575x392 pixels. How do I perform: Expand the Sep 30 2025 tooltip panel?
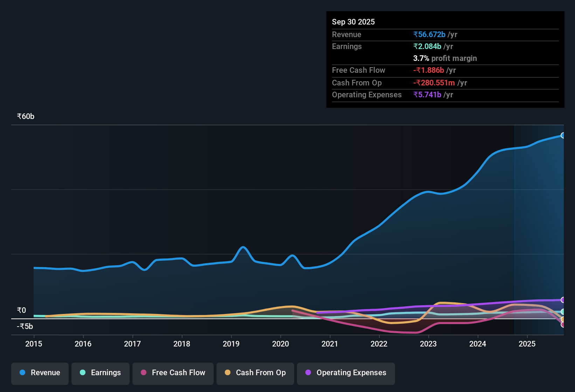point(353,22)
